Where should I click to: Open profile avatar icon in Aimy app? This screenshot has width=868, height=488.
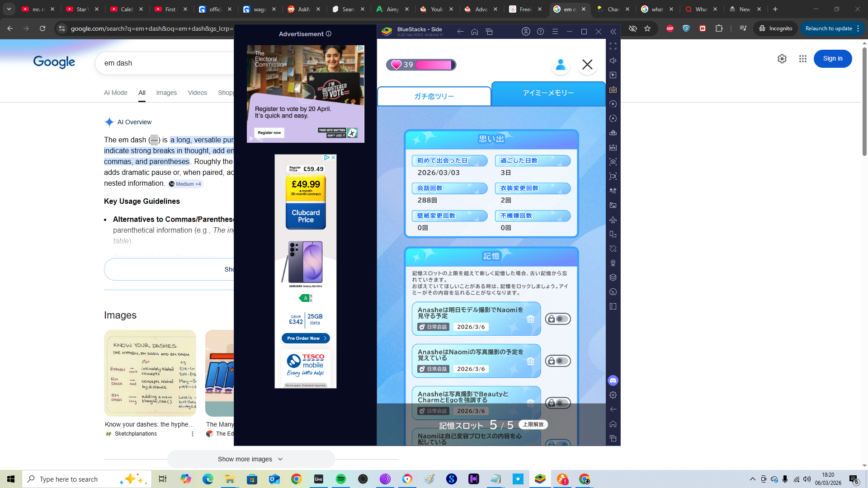[560, 65]
